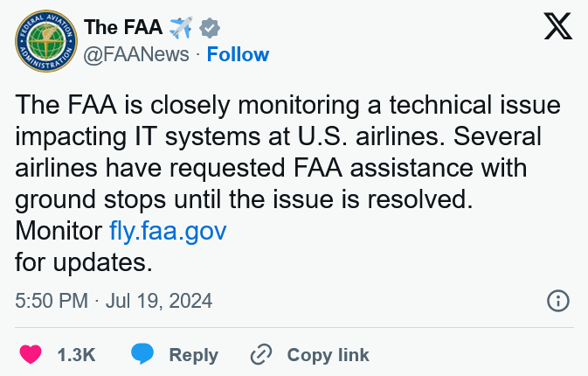Click the FAA circular profile logo

(x=46, y=41)
